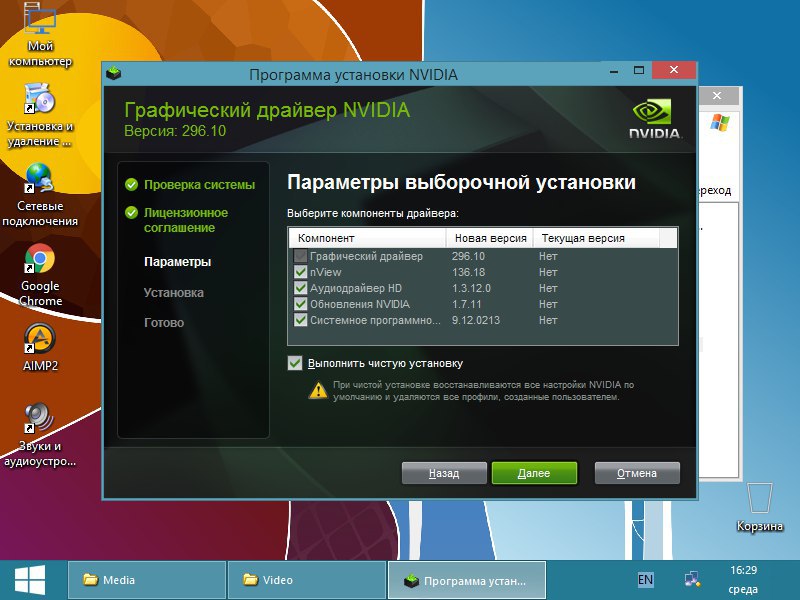Click the green checkmark beside Лицензионное соглашение
Viewport: 800px width, 600px height.
(131, 213)
